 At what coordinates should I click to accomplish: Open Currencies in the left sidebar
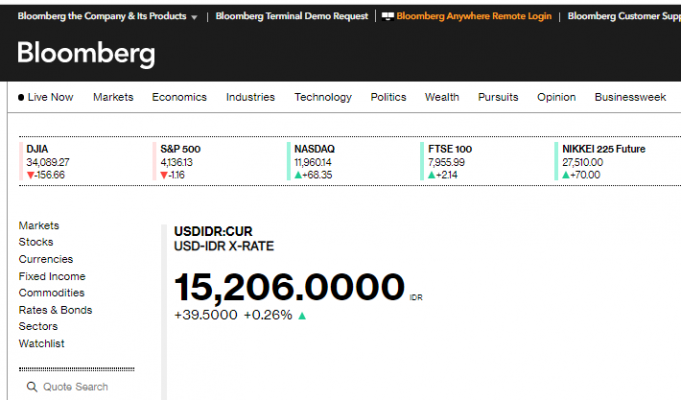[45, 259]
